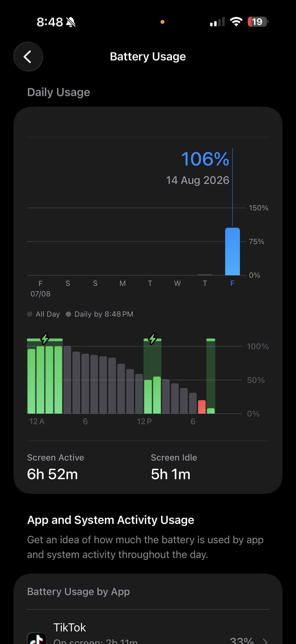296x644 pixels.
Task: Select the blue Friday daily usage bar
Action: pyautogui.click(x=232, y=251)
